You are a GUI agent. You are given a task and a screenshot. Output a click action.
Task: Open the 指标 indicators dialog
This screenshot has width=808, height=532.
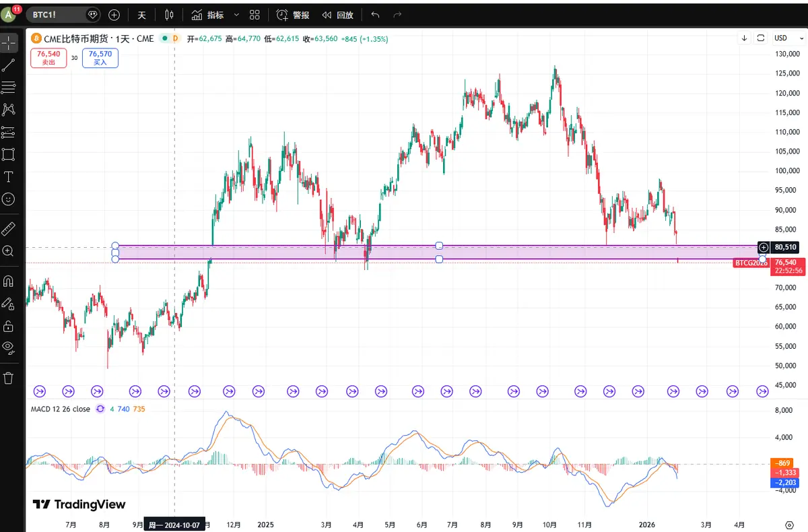207,14
